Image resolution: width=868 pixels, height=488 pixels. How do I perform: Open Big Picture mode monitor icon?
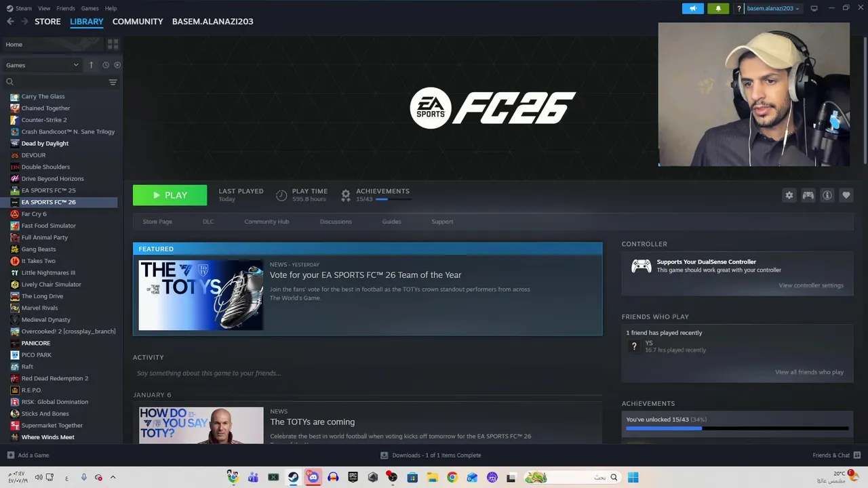[x=814, y=8]
